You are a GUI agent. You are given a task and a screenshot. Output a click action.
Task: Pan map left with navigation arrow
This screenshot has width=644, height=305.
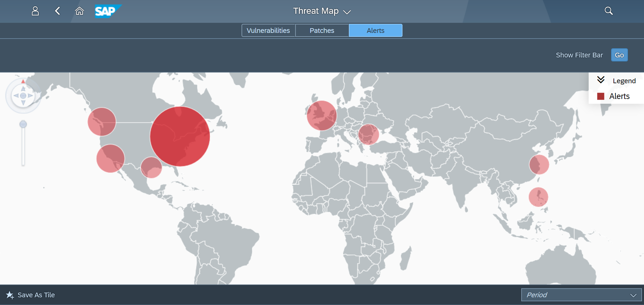16,96
